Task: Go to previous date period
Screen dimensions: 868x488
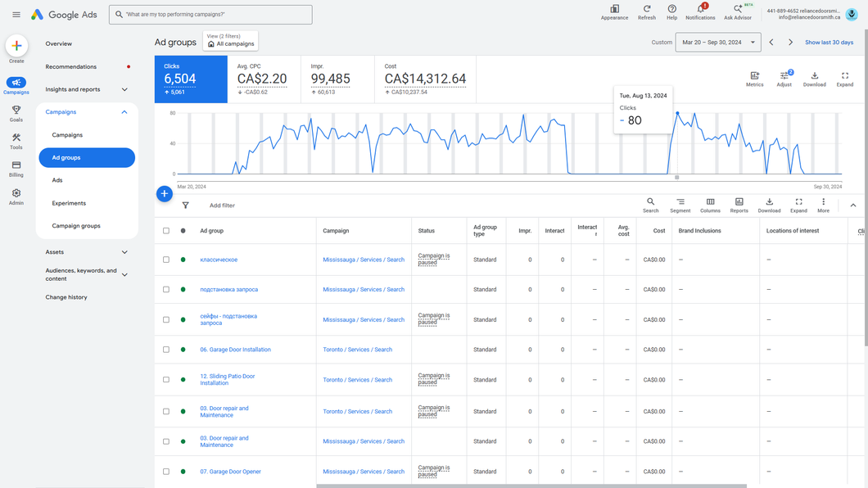Action: click(x=771, y=42)
